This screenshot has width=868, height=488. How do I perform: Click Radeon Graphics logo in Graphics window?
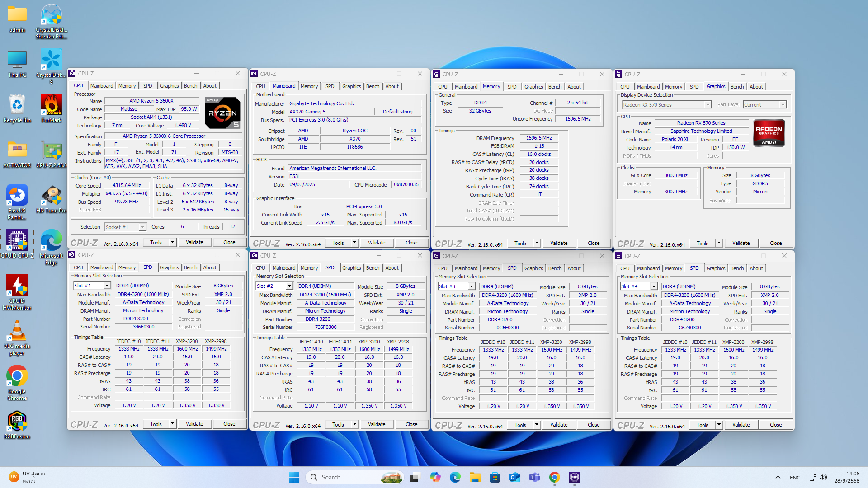(769, 133)
